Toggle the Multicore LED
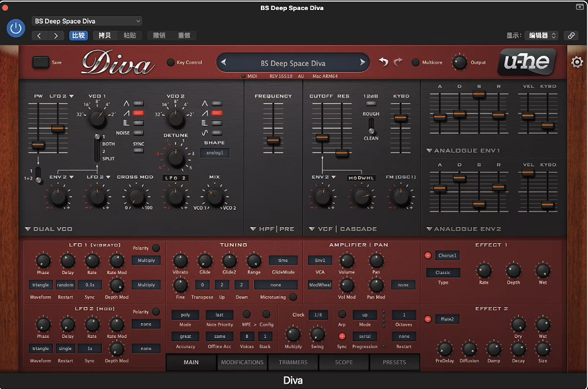588x389 pixels. coord(415,62)
